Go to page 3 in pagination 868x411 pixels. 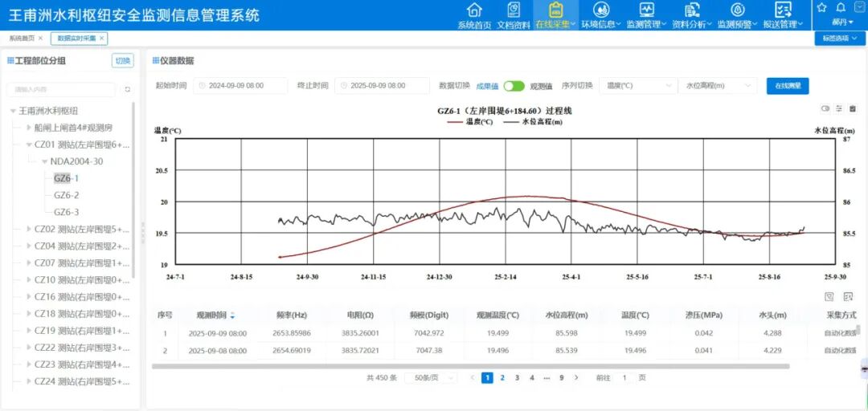(x=517, y=378)
